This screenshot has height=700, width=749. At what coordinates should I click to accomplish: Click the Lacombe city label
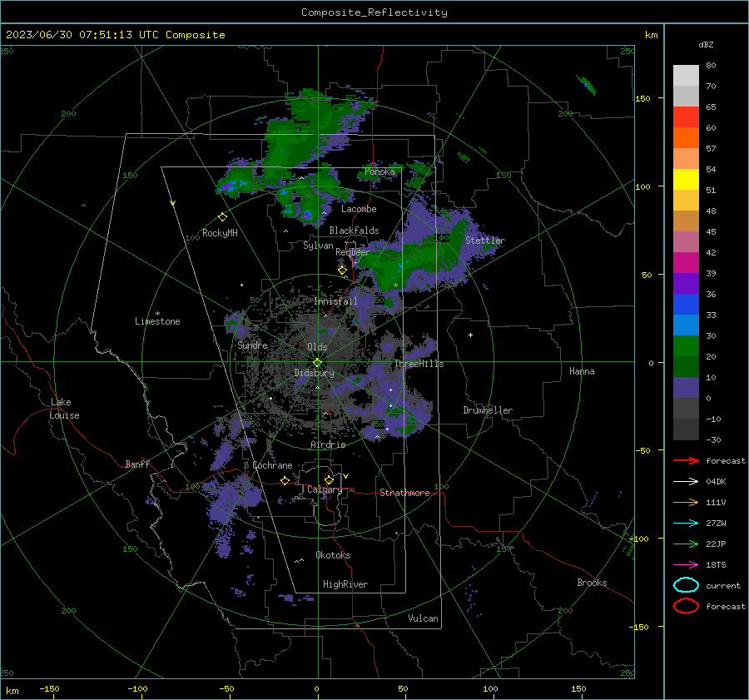point(359,209)
